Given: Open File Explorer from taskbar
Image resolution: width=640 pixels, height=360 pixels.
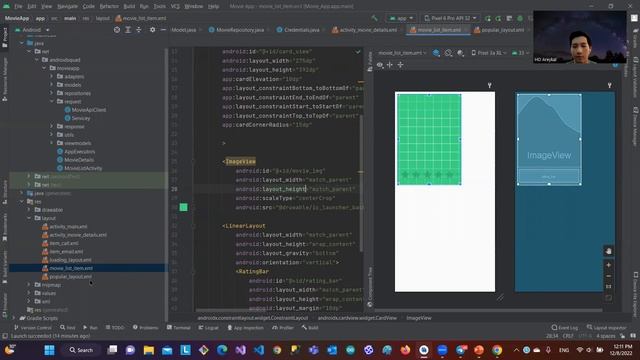Looking at the screenshot, I should (x=149, y=350).
